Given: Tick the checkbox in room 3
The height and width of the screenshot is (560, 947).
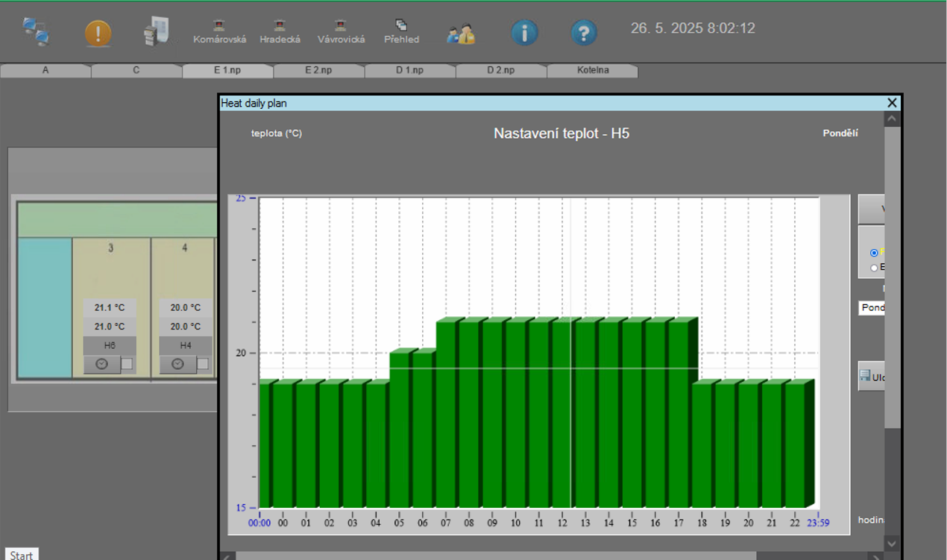Looking at the screenshot, I should tap(128, 364).
